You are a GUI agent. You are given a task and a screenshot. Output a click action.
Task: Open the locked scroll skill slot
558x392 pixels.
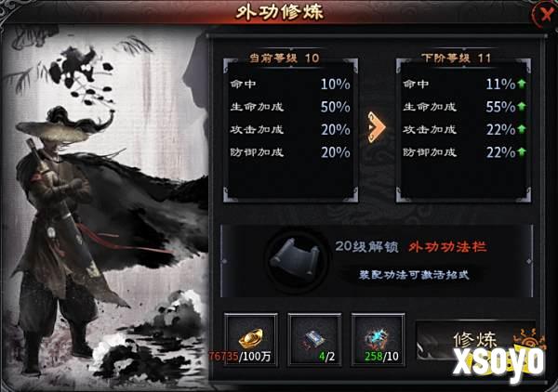296,260
